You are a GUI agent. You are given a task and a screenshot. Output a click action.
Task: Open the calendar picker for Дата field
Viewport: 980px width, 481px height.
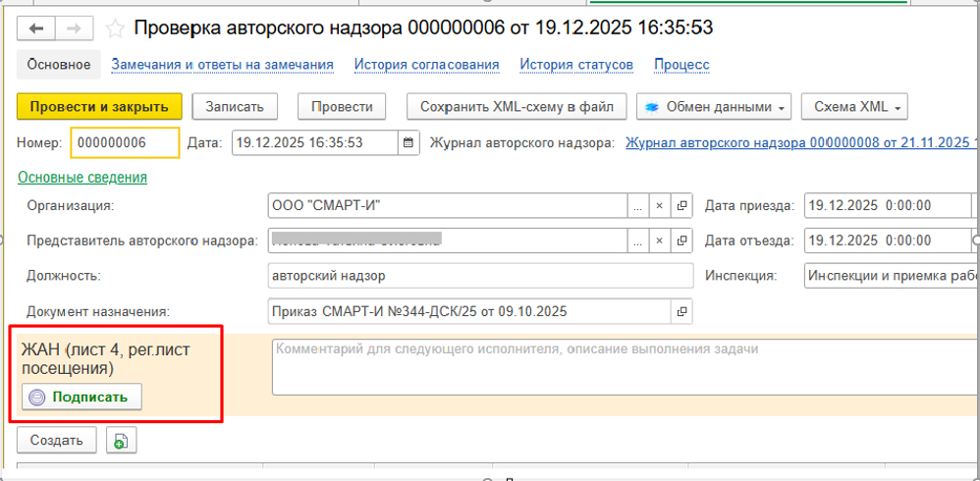408,142
